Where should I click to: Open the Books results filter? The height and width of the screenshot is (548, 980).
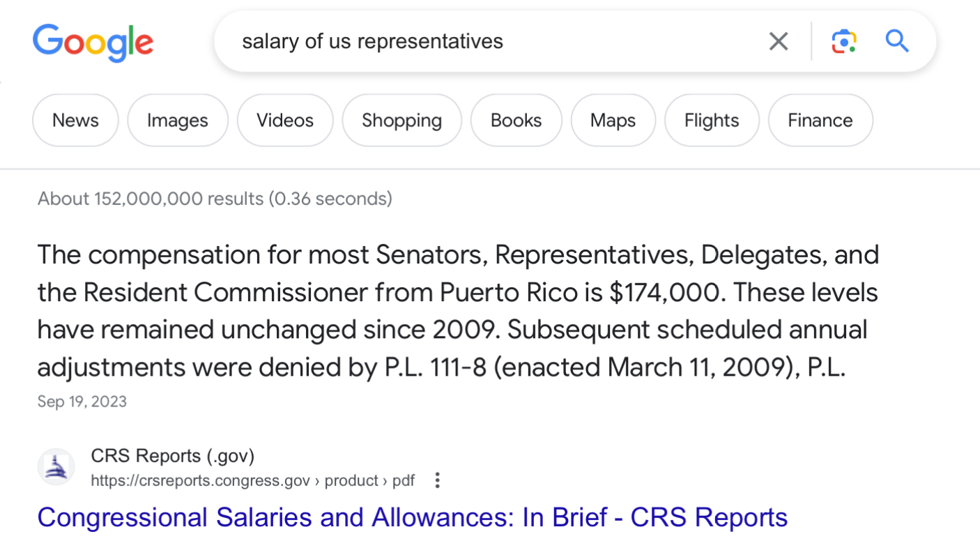(x=516, y=121)
